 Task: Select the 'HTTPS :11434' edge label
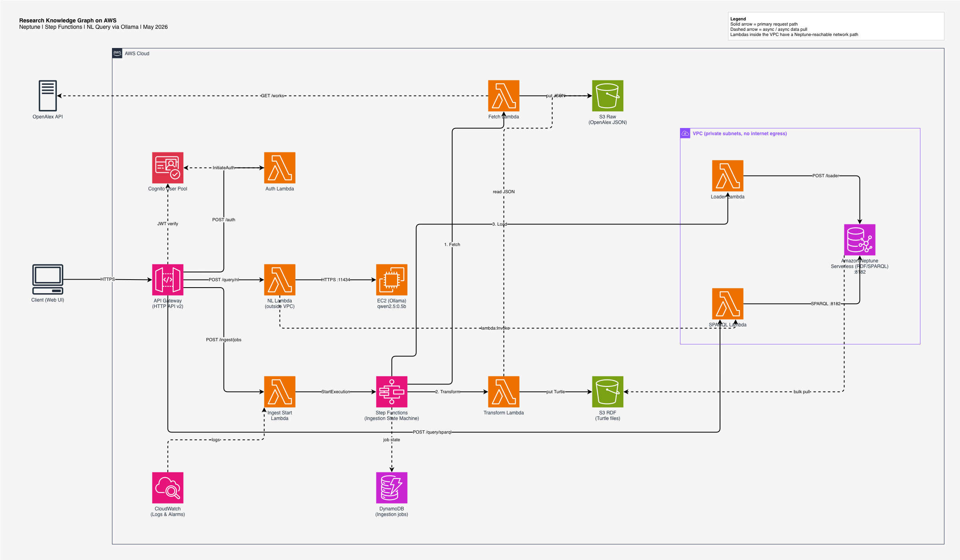[336, 280]
